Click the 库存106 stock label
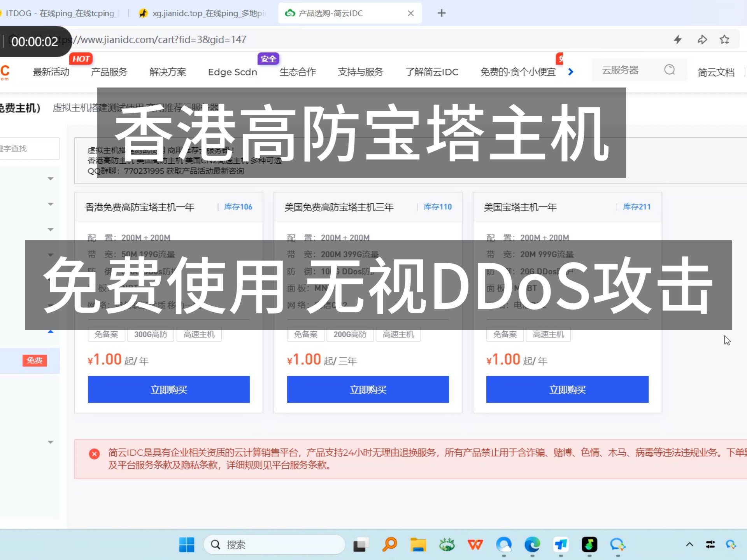 click(238, 207)
